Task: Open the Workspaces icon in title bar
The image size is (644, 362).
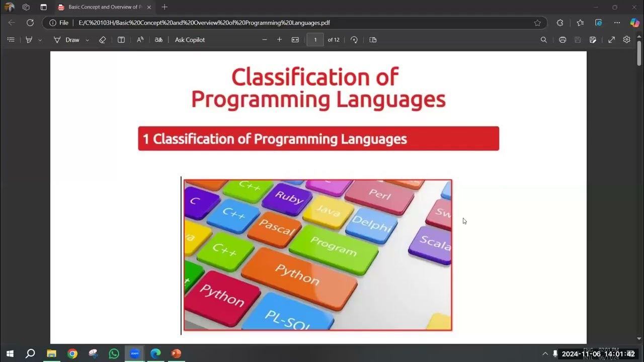Action: 26,7
